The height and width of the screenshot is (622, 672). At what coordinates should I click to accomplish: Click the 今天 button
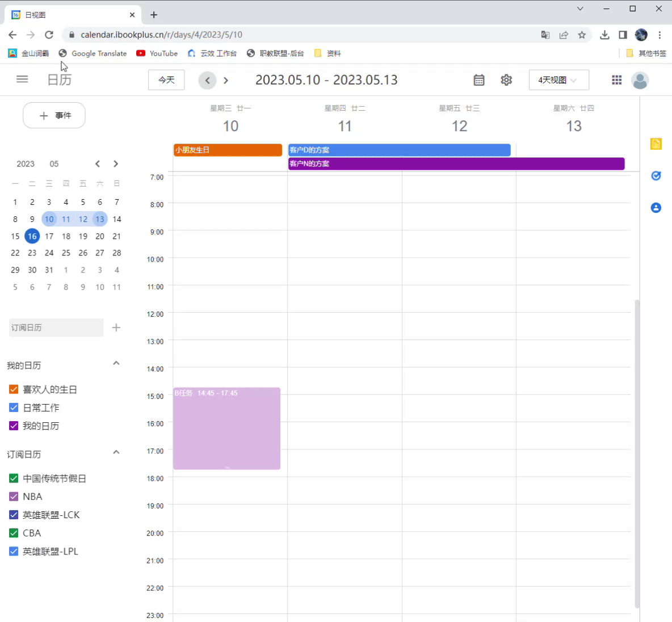[x=166, y=80]
